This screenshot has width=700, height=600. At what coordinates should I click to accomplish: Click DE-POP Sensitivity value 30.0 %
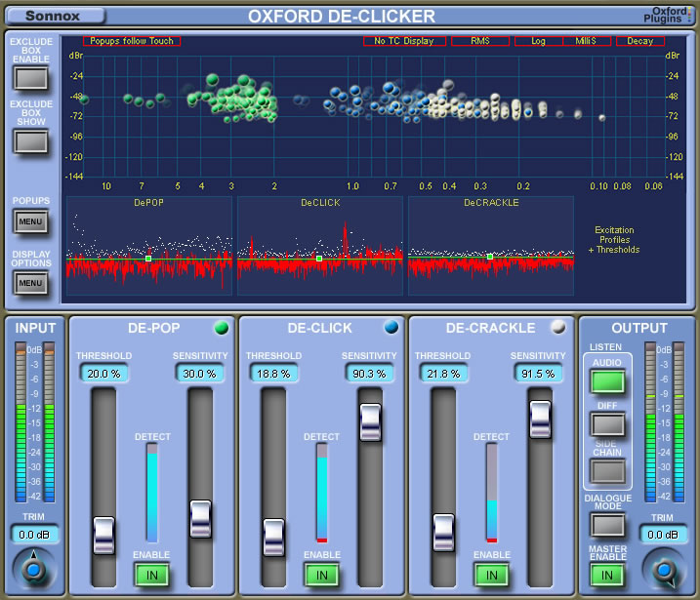(199, 374)
